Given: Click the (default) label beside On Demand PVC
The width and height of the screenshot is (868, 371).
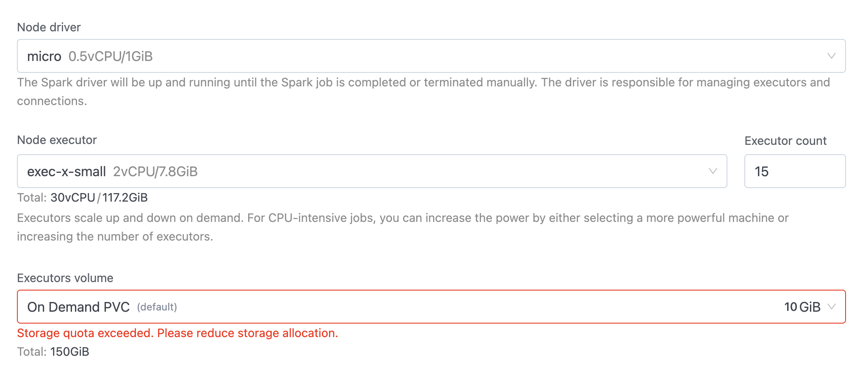Looking at the screenshot, I should click(157, 306).
